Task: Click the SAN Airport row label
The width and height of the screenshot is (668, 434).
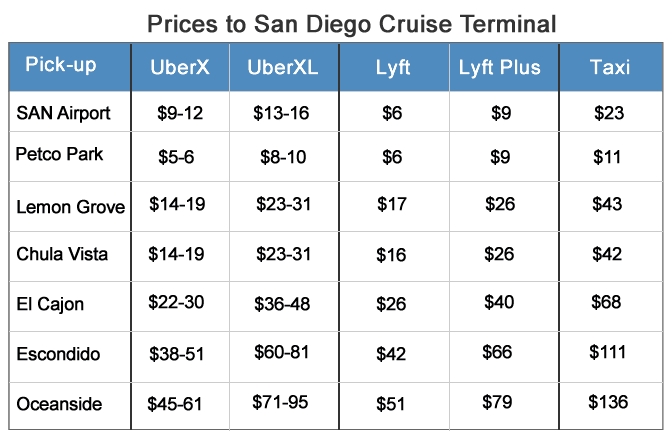Action: [64, 113]
